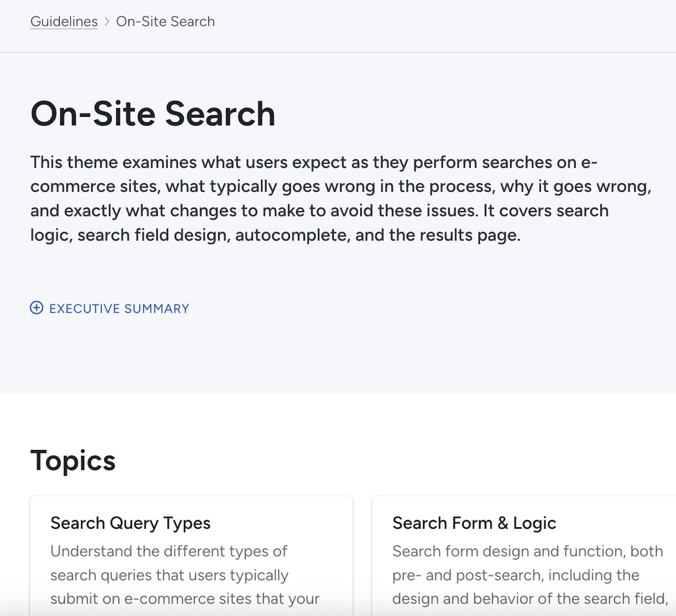Open the Search Form & Logic topic title
Viewport: 676px width, 616px height.
pyautogui.click(x=474, y=523)
